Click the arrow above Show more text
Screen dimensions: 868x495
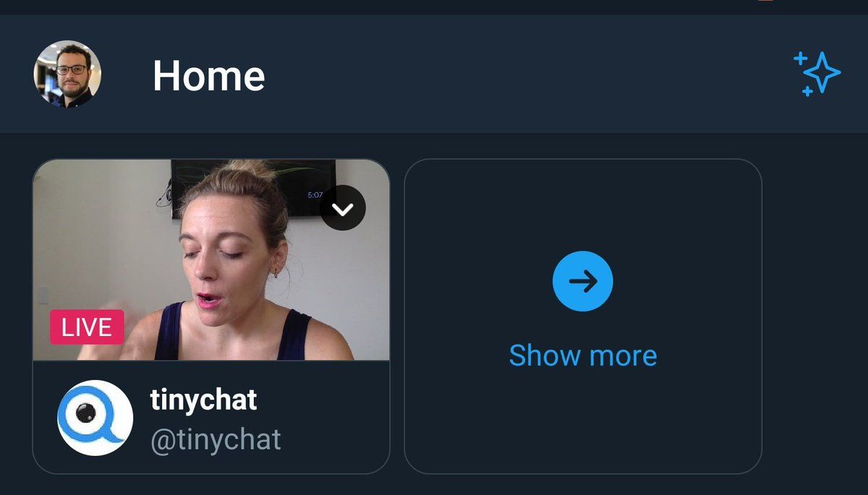[582, 281]
